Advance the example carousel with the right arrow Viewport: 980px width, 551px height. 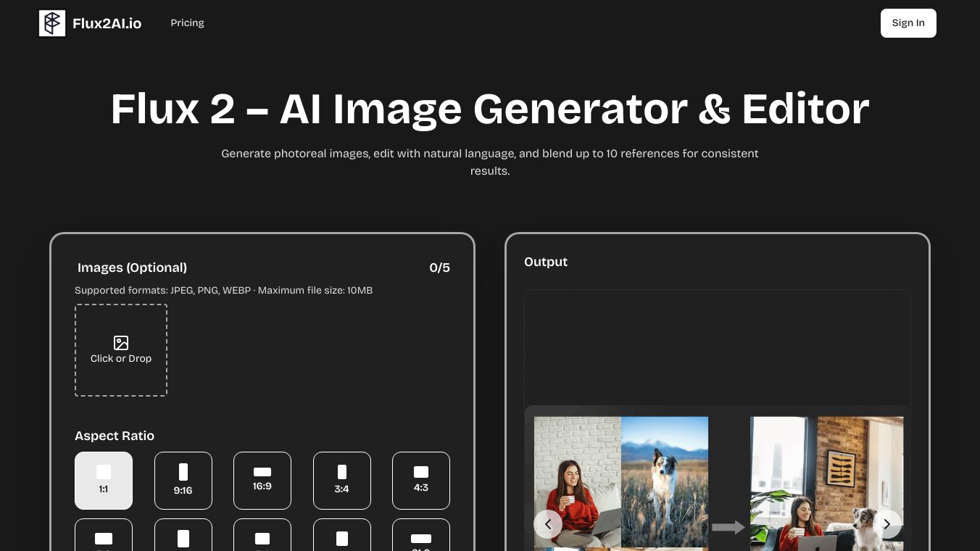click(x=887, y=524)
